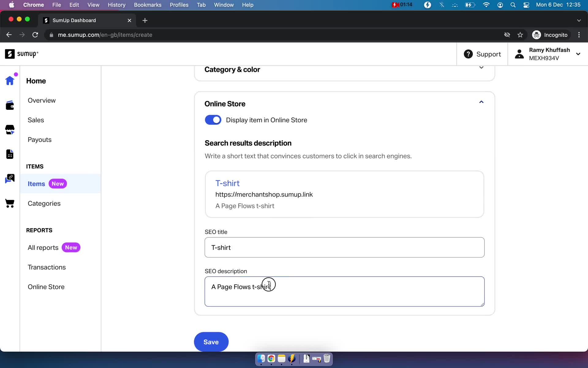Expand the Category & color section
This screenshot has width=588, height=368.
(x=343, y=70)
